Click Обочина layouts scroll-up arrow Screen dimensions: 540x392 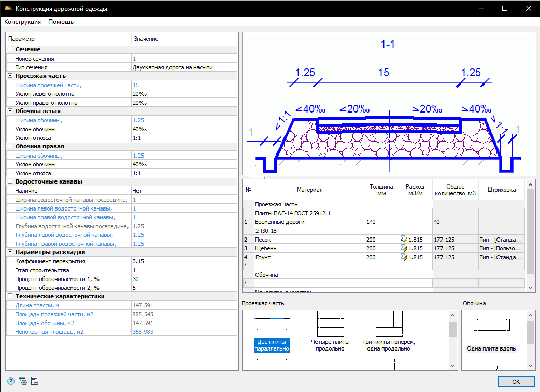[530, 315]
